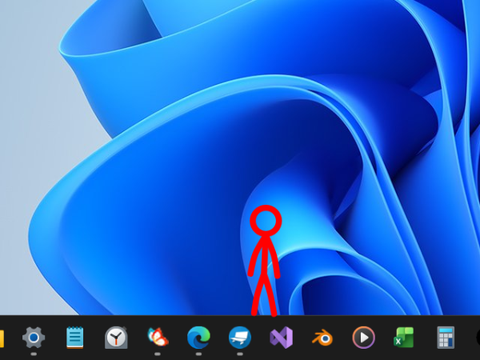Open Excel from the taskbar
480x360 pixels.
pos(404,337)
